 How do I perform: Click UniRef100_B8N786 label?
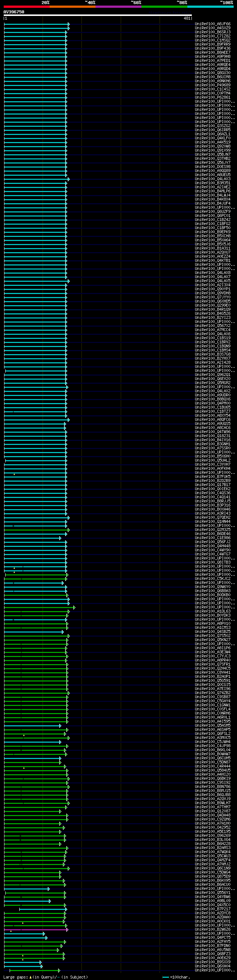click(x=213, y=787)
